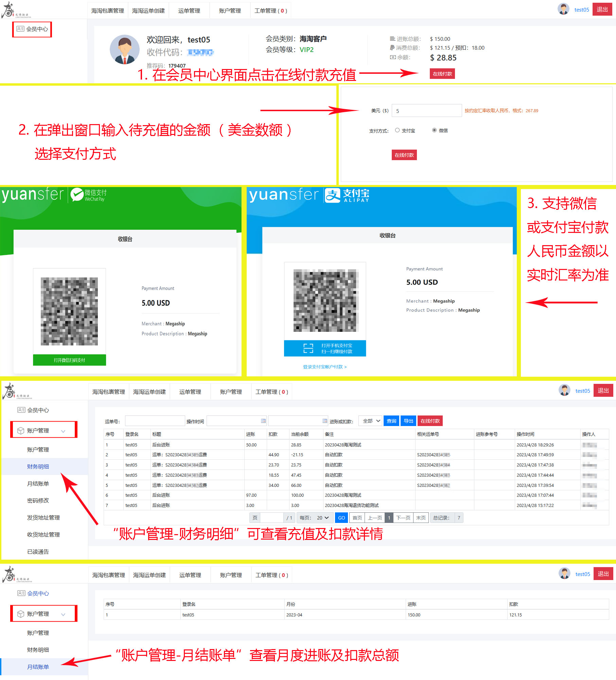Click the Alipay payment QR code
This screenshot has width=616, height=680.
pyautogui.click(x=325, y=301)
